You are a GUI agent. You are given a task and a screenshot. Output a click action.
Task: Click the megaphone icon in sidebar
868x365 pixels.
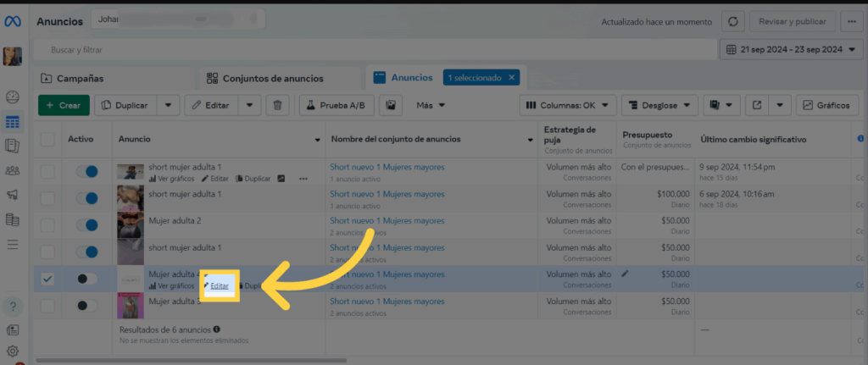click(x=13, y=195)
